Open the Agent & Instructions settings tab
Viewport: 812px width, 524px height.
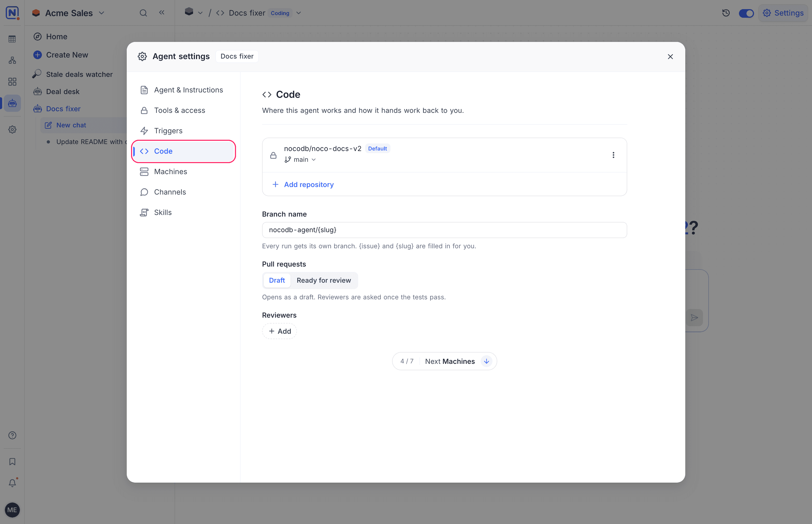184,90
